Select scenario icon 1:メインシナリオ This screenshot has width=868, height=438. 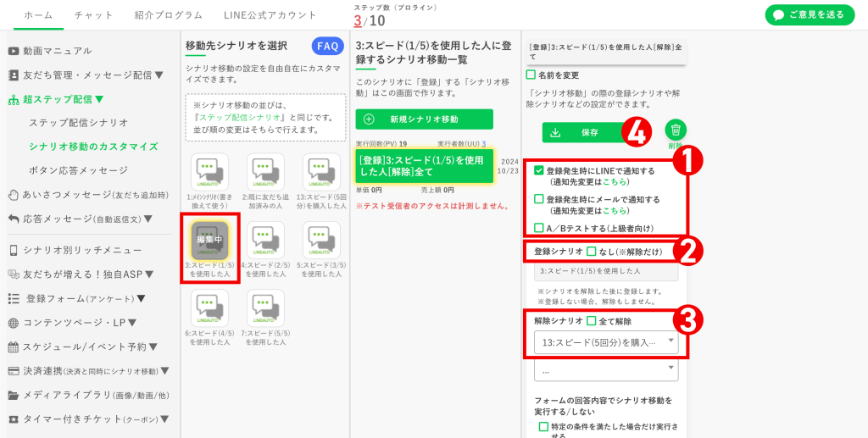pos(210,171)
